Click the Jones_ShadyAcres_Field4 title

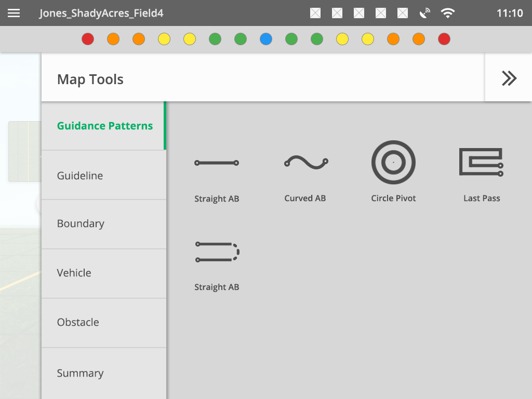[x=101, y=13]
